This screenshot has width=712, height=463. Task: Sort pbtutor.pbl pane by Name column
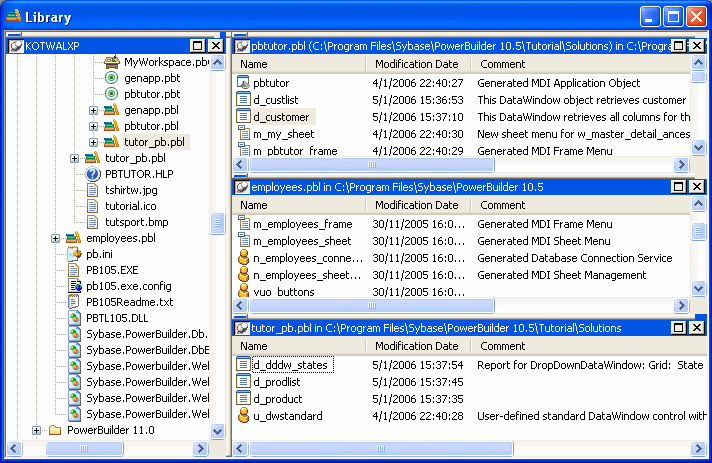click(x=300, y=64)
